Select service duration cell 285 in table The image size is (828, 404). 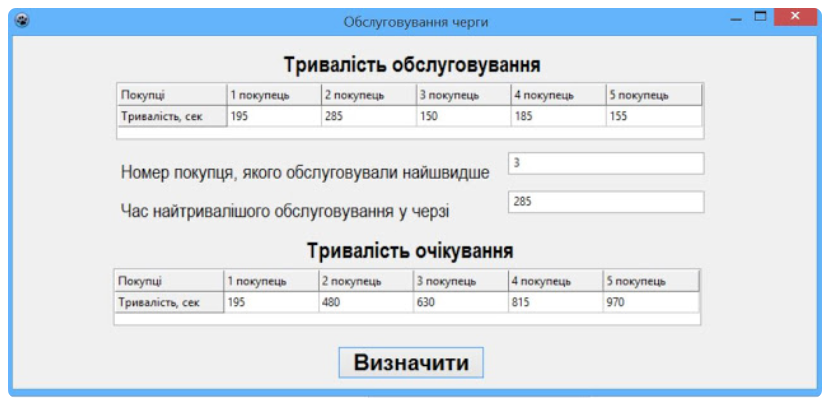(x=369, y=116)
